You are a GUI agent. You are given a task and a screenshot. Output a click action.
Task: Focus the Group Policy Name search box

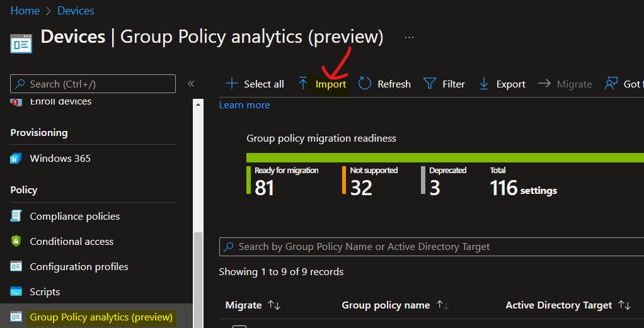pos(432,247)
